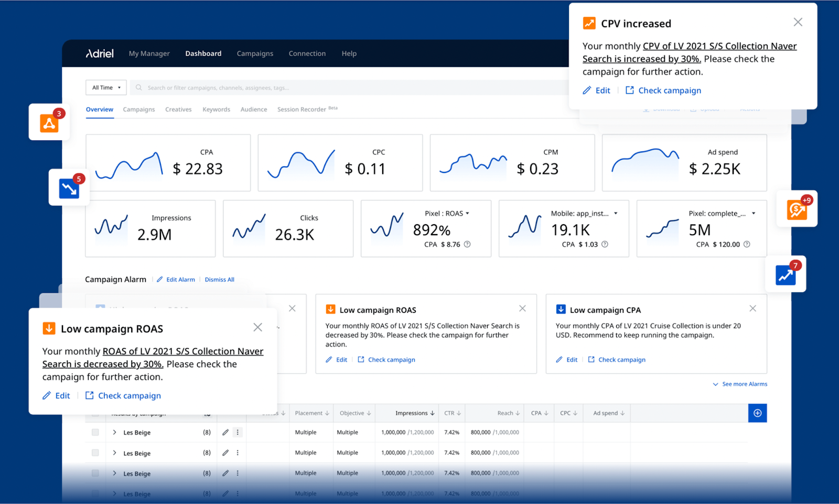The height and width of the screenshot is (504, 839).
Task: Sort the table by the CTR column
Action: click(x=453, y=413)
